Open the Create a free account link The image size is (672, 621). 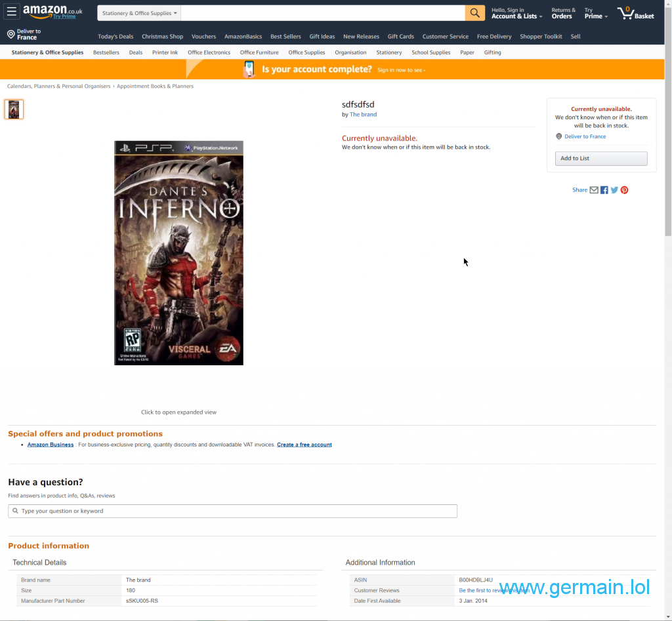(304, 445)
